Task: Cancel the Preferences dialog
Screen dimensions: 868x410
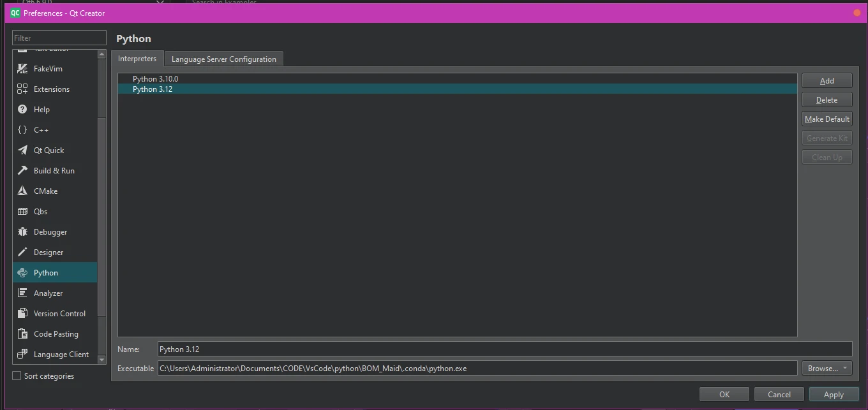Action: (779, 395)
